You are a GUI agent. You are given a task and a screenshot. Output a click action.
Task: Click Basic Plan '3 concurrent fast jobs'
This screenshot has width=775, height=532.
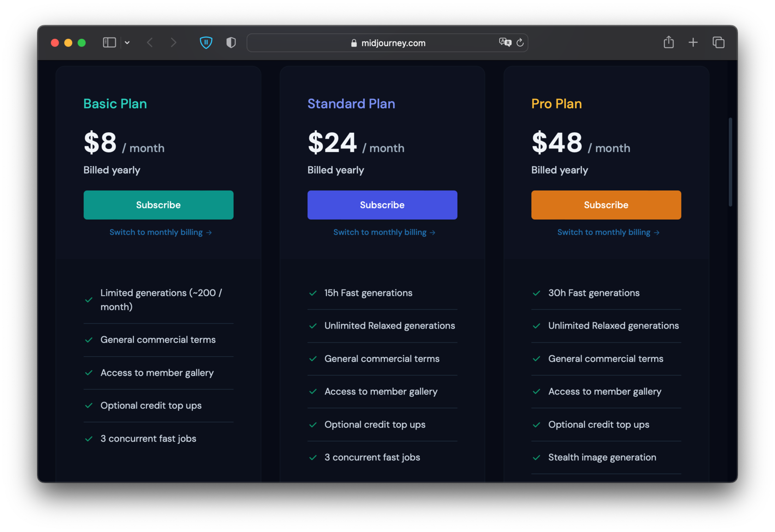coord(148,438)
